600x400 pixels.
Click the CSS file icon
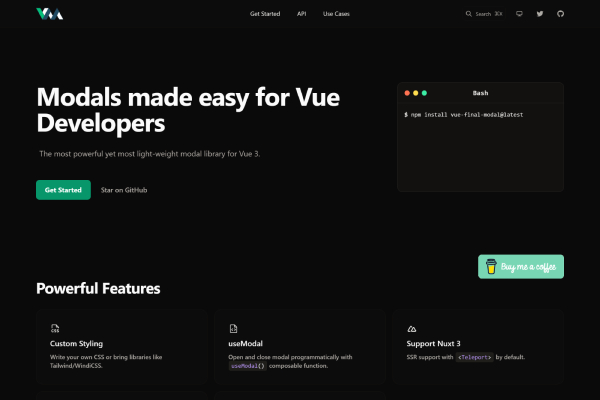tap(55, 328)
